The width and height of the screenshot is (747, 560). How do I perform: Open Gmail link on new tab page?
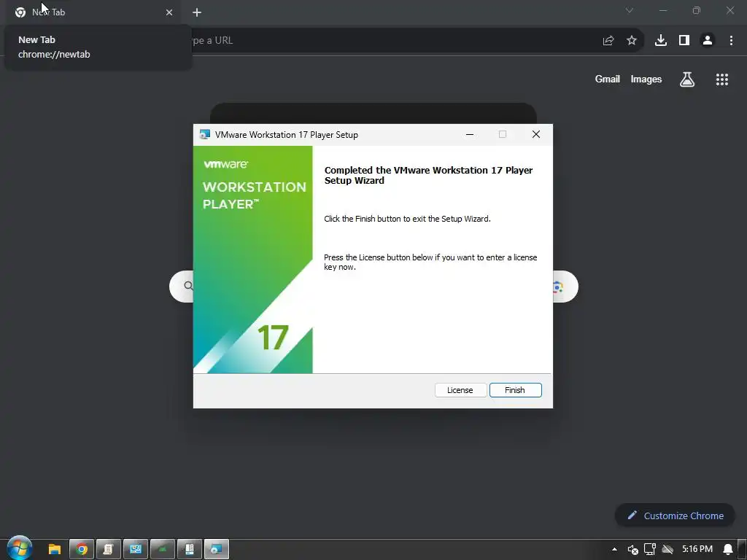pyautogui.click(x=608, y=79)
